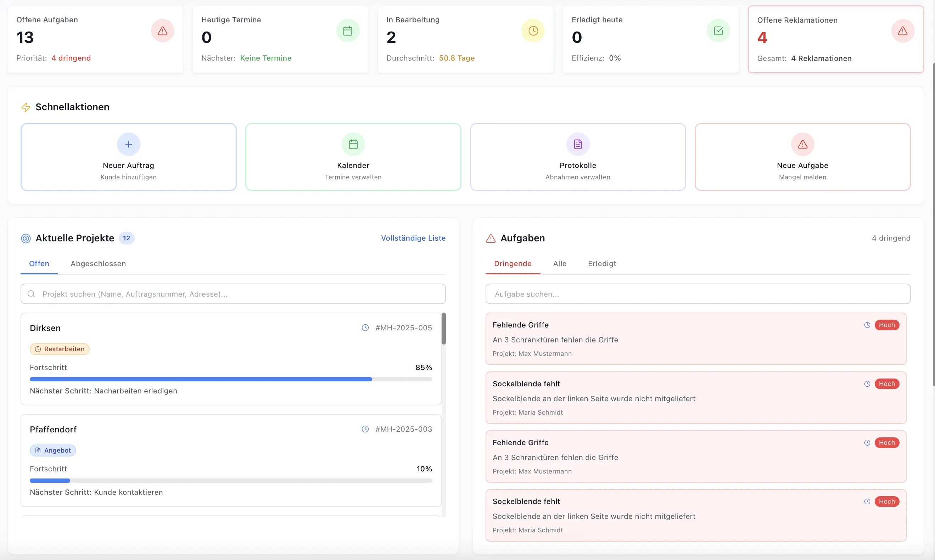This screenshot has width=935, height=560.
Task: Click Nächster Schritt: Kunde kontaktieren
Action: tap(96, 492)
